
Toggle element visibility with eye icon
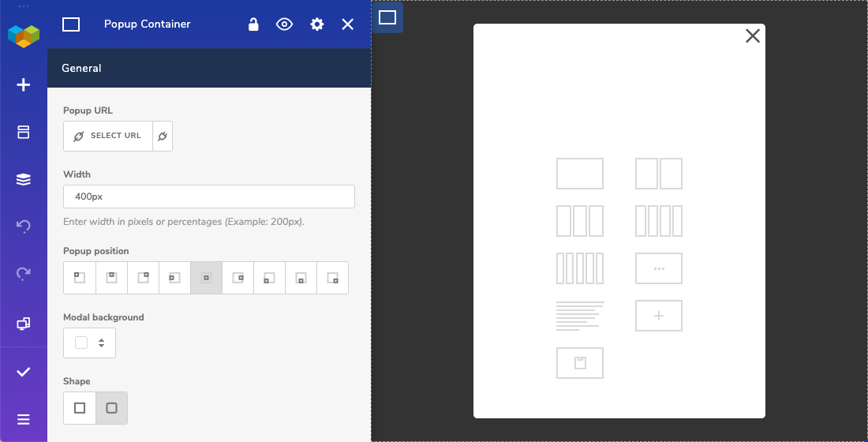click(x=284, y=24)
